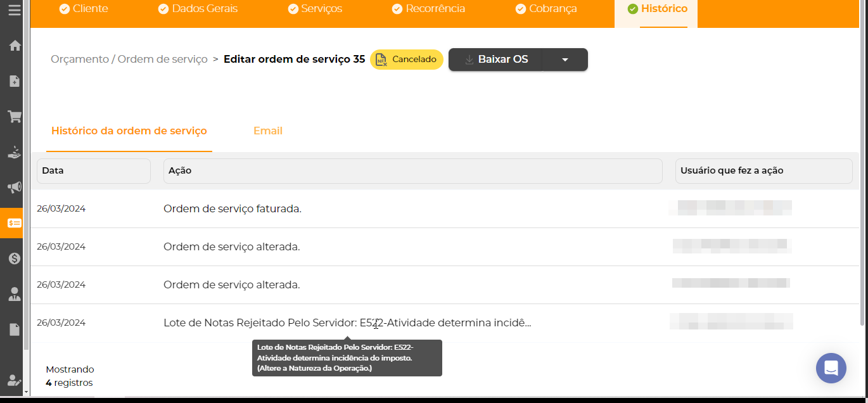
Task: Go to Home via sidebar icon
Action: tap(14, 46)
